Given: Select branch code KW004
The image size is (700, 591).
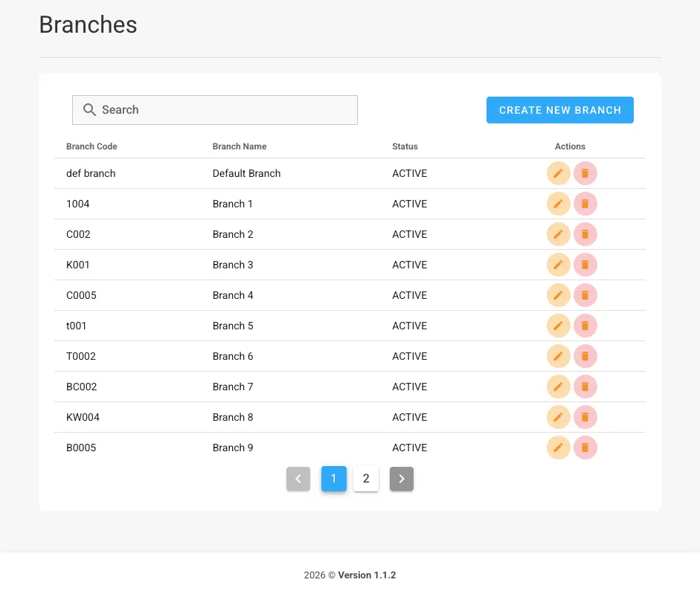Looking at the screenshot, I should (83, 417).
